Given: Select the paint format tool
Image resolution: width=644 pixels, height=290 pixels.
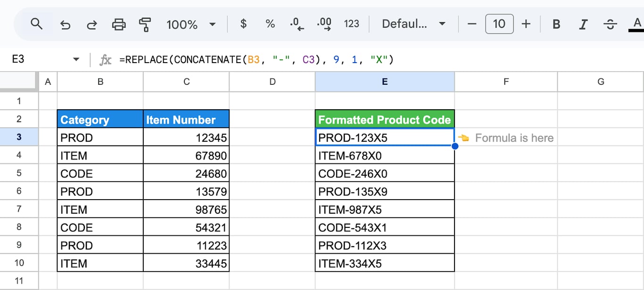Looking at the screenshot, I should (145, 24).
